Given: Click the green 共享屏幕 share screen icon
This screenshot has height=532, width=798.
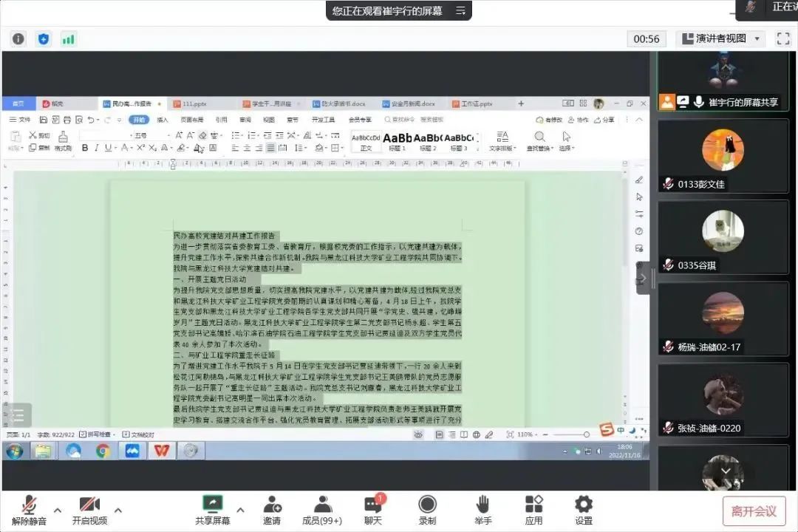Looking at the screenshot, I should coord(213,505).
